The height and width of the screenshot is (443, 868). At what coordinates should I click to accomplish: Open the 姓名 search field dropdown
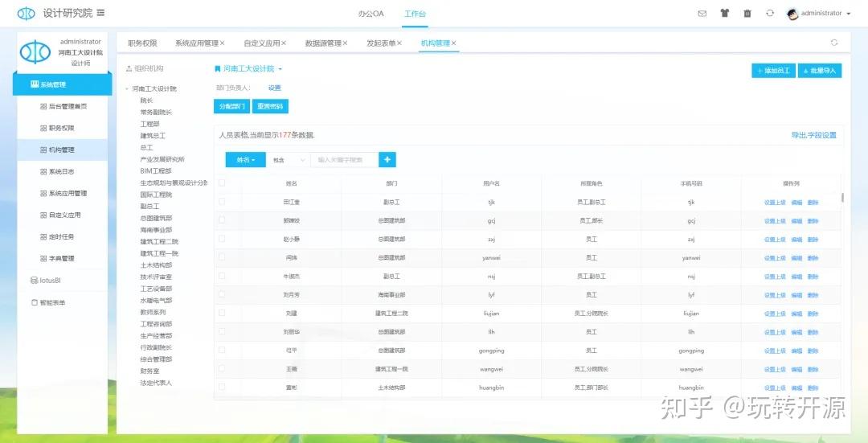point(245,160)
